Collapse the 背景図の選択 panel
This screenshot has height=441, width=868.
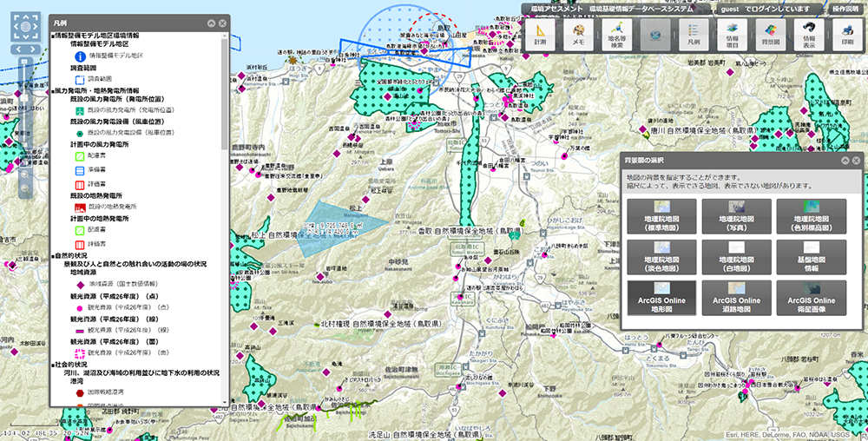pos(843,161)
